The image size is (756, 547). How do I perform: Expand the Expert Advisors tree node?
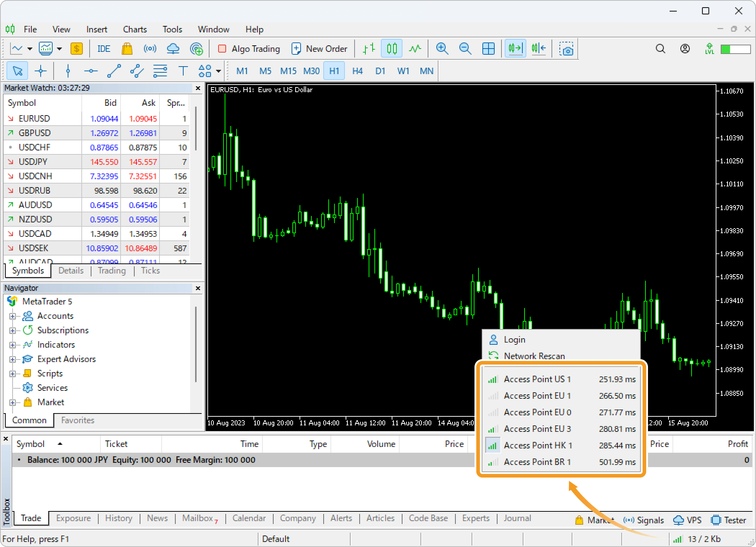point(13,359)
